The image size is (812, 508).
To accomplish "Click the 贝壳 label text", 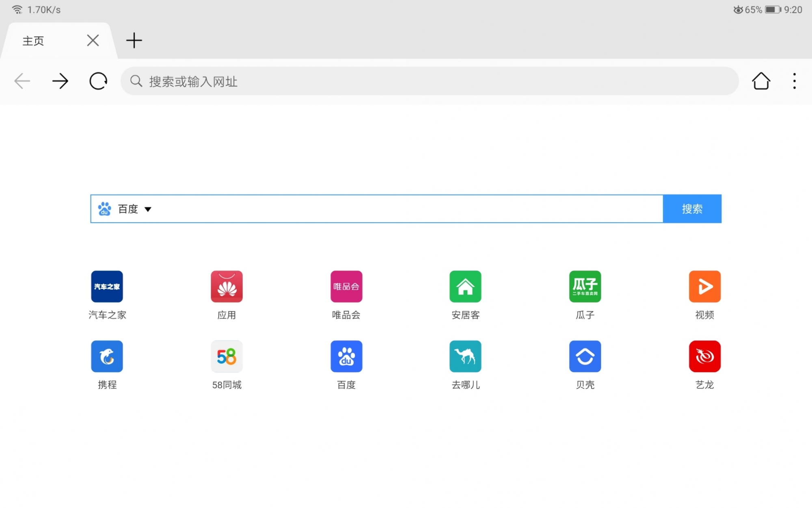I will point(585,385).
